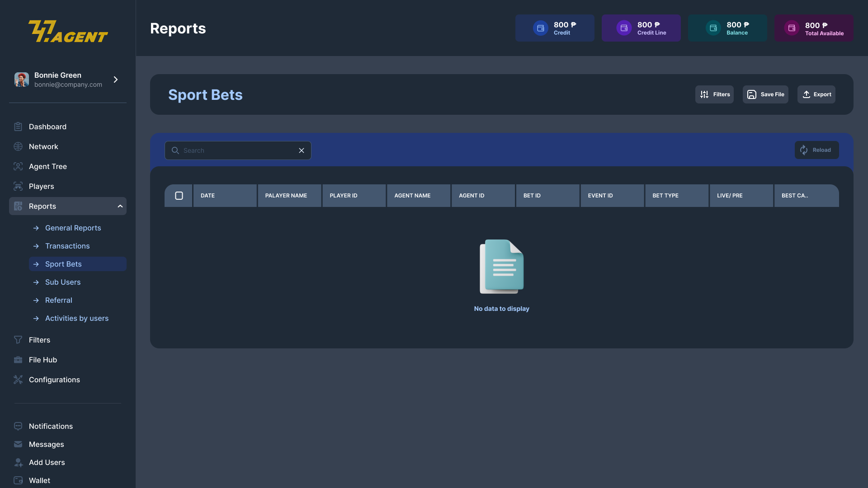Click the Messages envelope icon
This screenshot has height=488, width=868.
(18, 444)
